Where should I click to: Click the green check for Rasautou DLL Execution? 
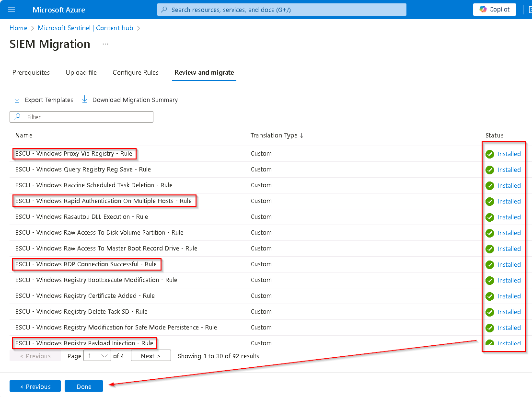click(x=490, y=217)
